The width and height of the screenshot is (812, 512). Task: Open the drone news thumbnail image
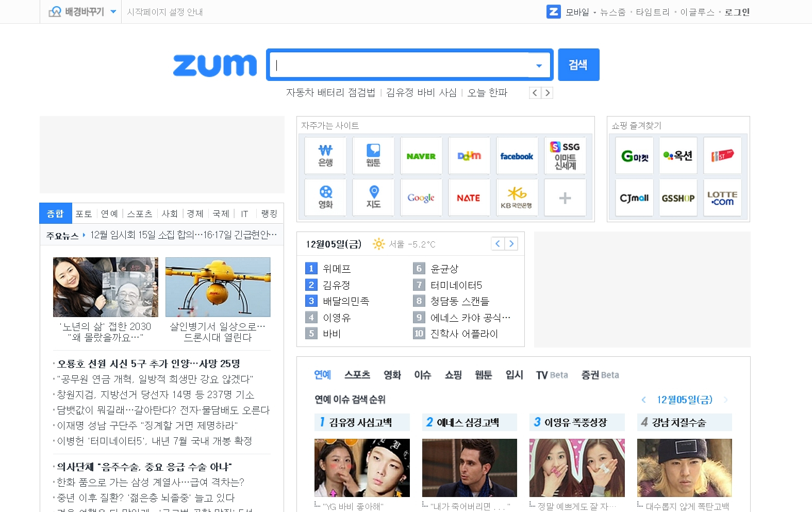pyautogui.click(x=218, y=287)
